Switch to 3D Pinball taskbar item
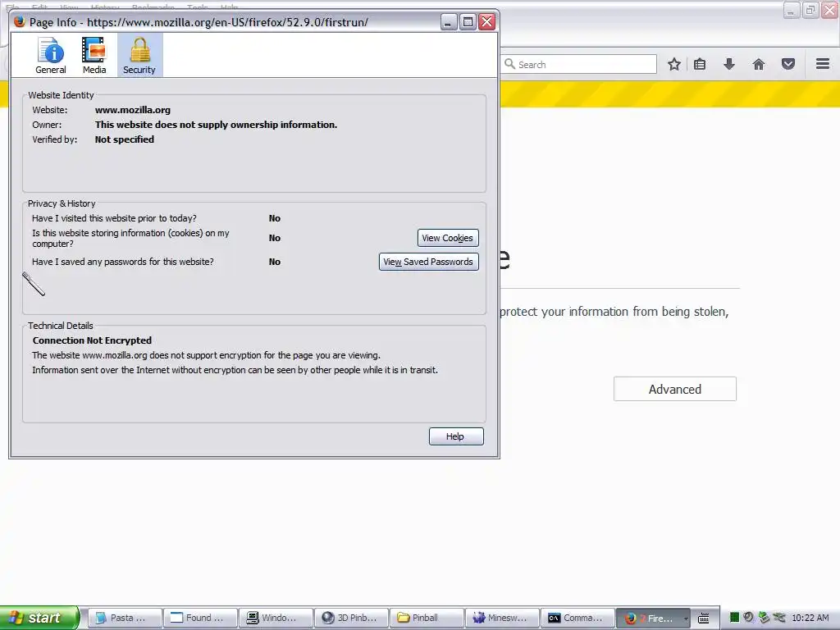Image resolution: width=840 pixels, height=630 pixels. [351, 618]
